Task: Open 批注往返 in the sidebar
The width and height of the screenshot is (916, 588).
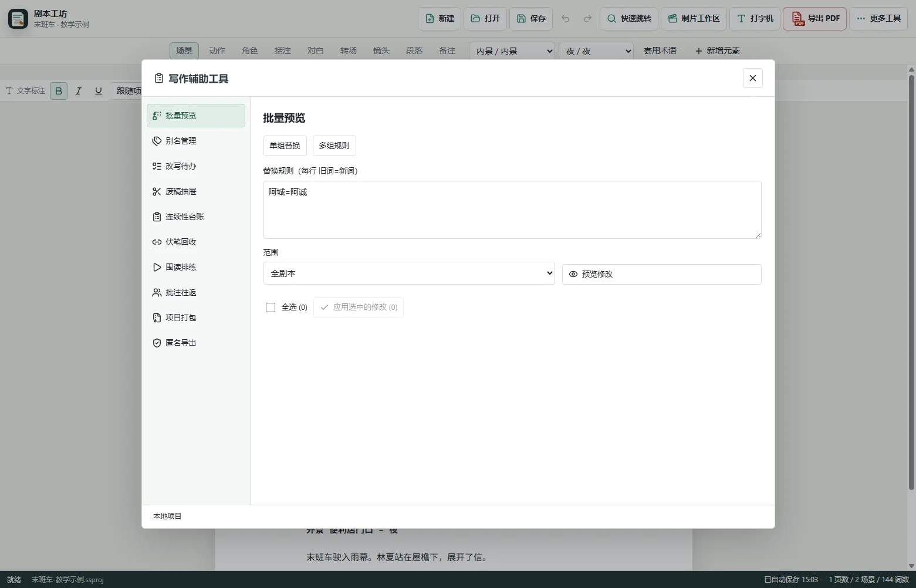Action: click(196, 292)
